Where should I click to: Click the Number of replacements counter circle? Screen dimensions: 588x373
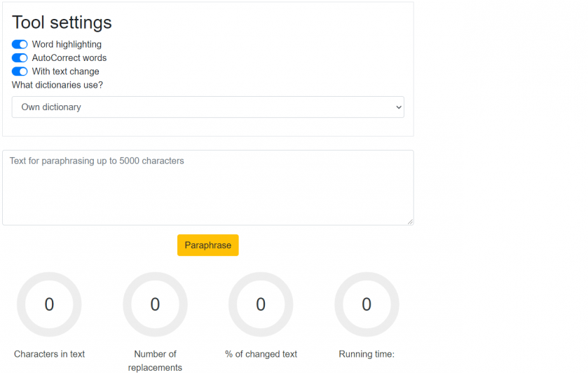(x=155, y=304)
